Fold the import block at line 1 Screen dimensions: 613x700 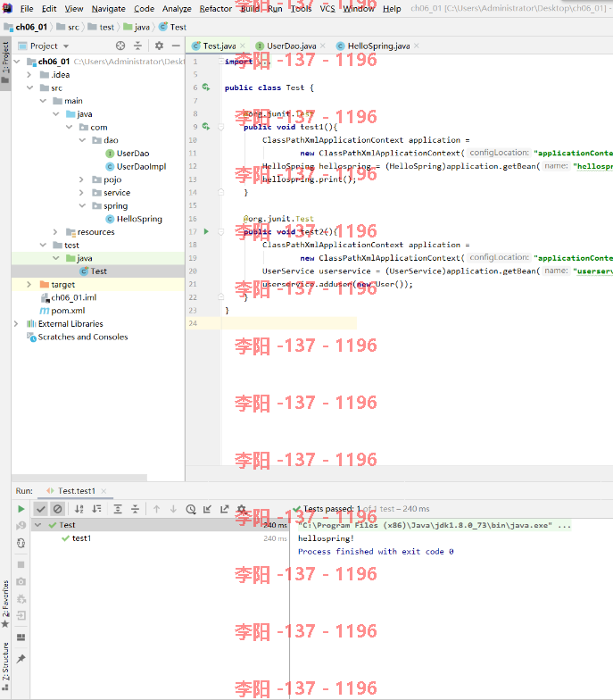[221, 61]
